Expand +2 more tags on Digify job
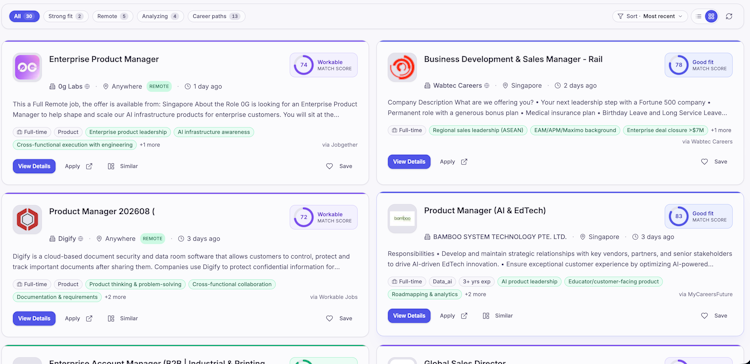750x364 pixels. tap(115, 297)
